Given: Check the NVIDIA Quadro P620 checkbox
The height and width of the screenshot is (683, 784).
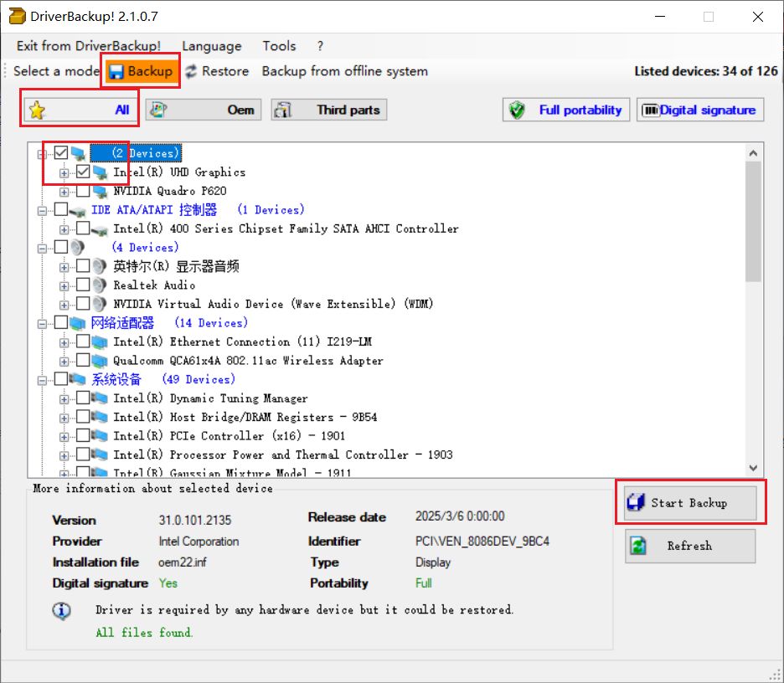Looking at the screenshot, I should point(83,191).
